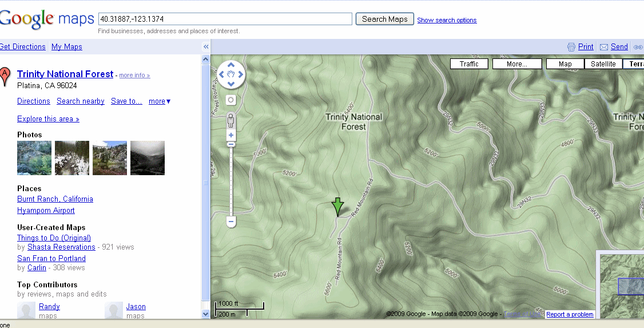Switch to the standard Map view
This screenshot has height=328, width=644.
pos(565,64)
